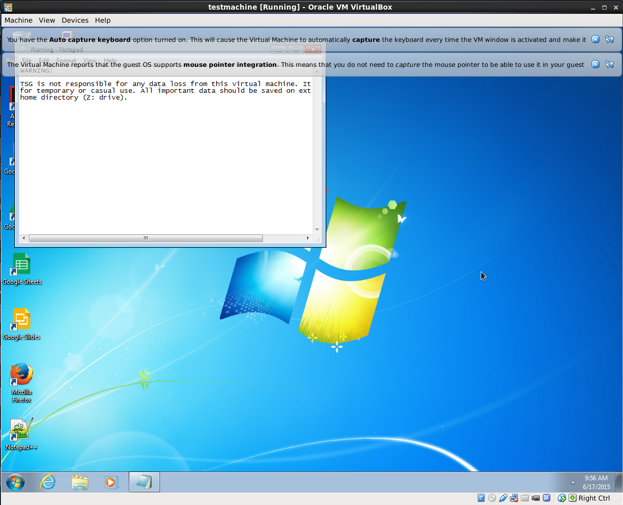The height and width of the screenshot is (505, 623).
Task: Launch Windows Media Player from taskbar
Action: pos(111,482)
